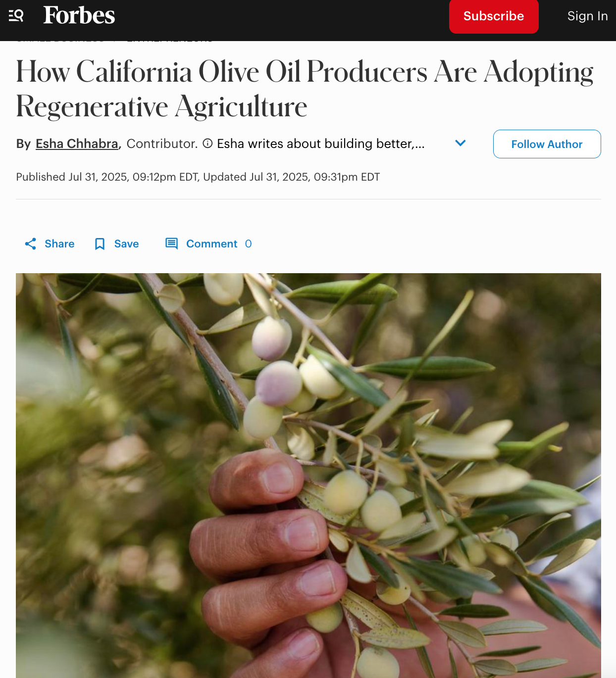Click the contributor info circle icon
The height and width of the screenshot is (678, 616).
208,144
